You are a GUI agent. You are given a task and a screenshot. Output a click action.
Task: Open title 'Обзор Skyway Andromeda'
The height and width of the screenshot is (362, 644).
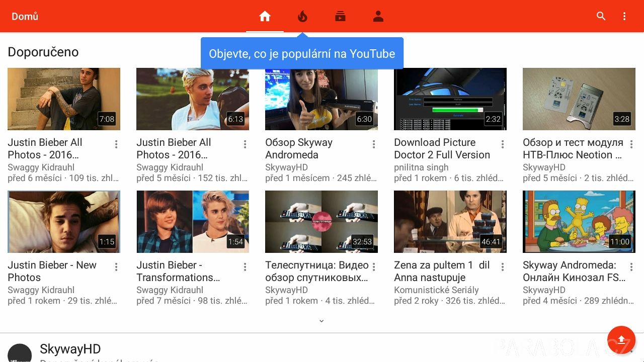click(299, 148)
